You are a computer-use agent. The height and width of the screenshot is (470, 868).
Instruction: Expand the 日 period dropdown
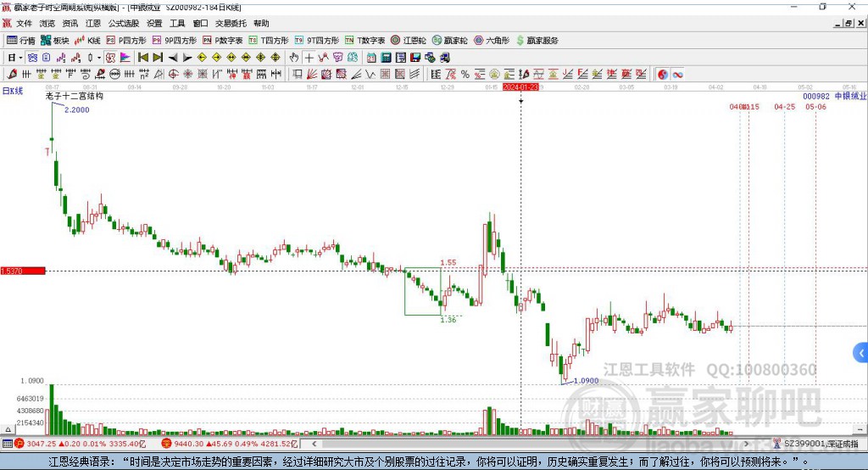[20, 58]
